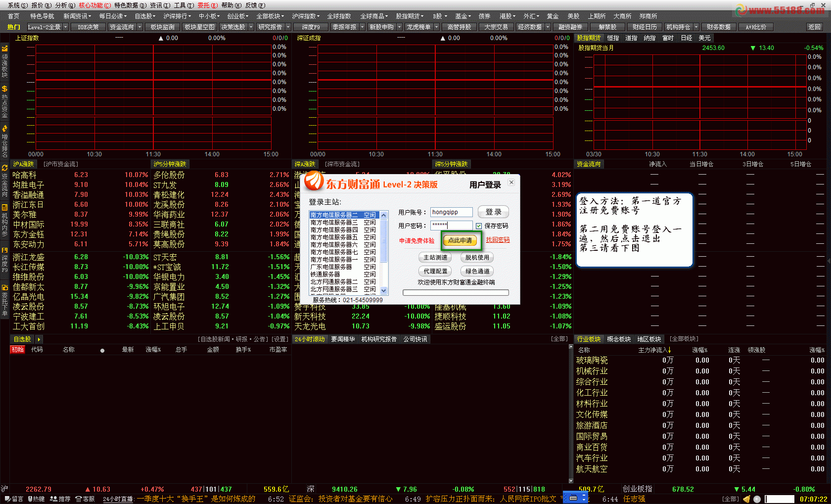Close the user login dialog
The height and width of the screenshot is (504, 831).
point(511,183)
